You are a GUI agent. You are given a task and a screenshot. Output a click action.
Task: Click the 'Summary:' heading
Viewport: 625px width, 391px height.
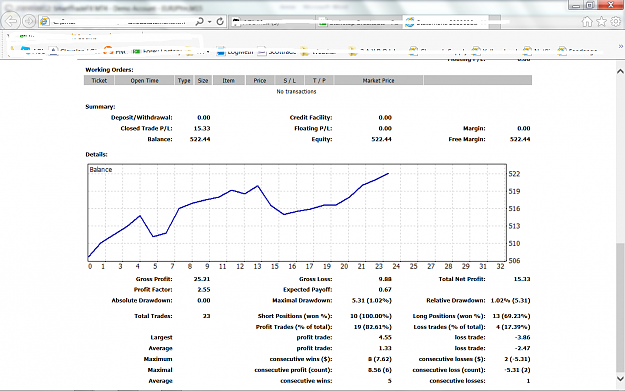pyautogui.click(x=100, y=107)
